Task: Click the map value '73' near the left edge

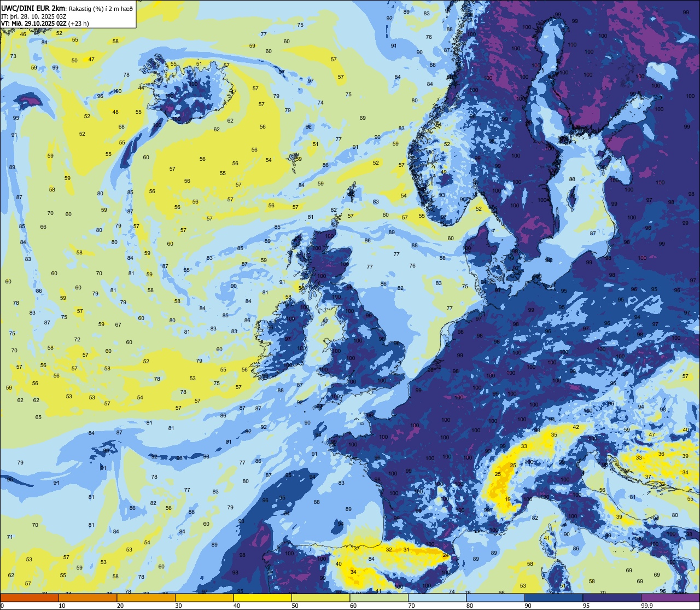Action: (x=13, y=56)
